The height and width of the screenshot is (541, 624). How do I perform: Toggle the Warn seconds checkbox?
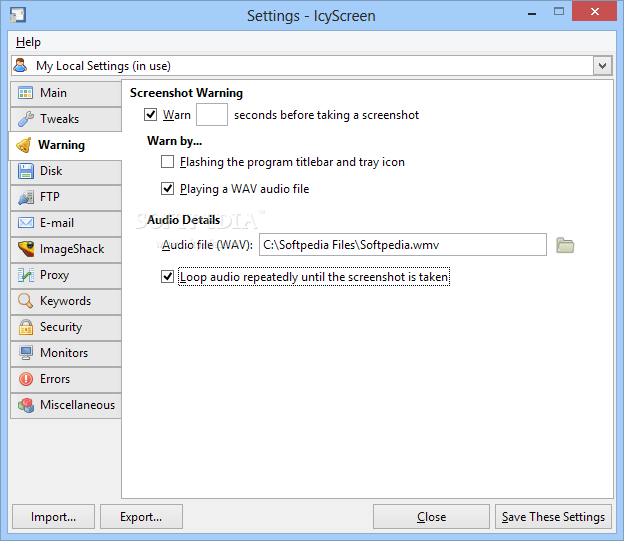[x=150, y=115]
